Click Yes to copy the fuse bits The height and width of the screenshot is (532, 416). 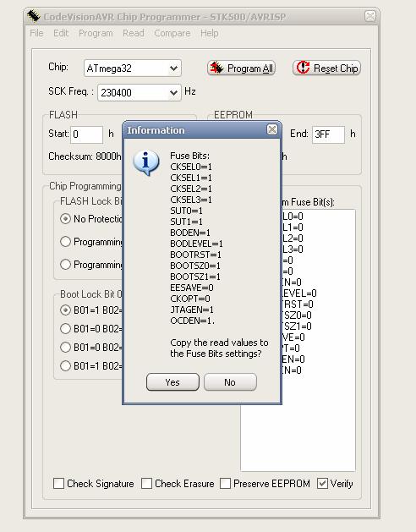[x=172, y=382]
